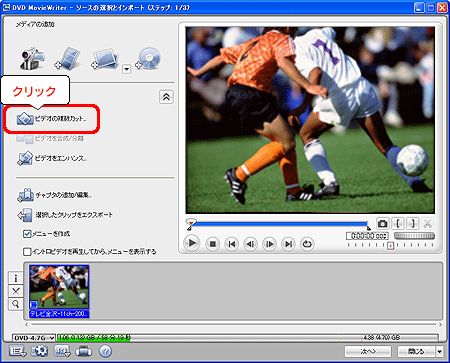The height and width of the screenshot is (363, 450).
Task: Click the help question mark icon
Action: pos(105,351)
